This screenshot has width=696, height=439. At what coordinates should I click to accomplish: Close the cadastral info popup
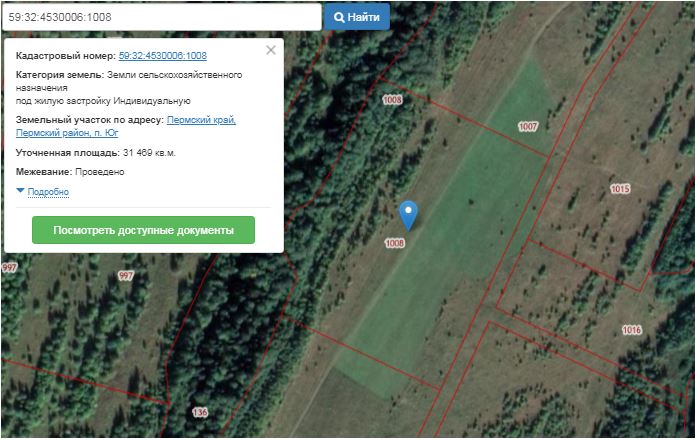[271, 50]
